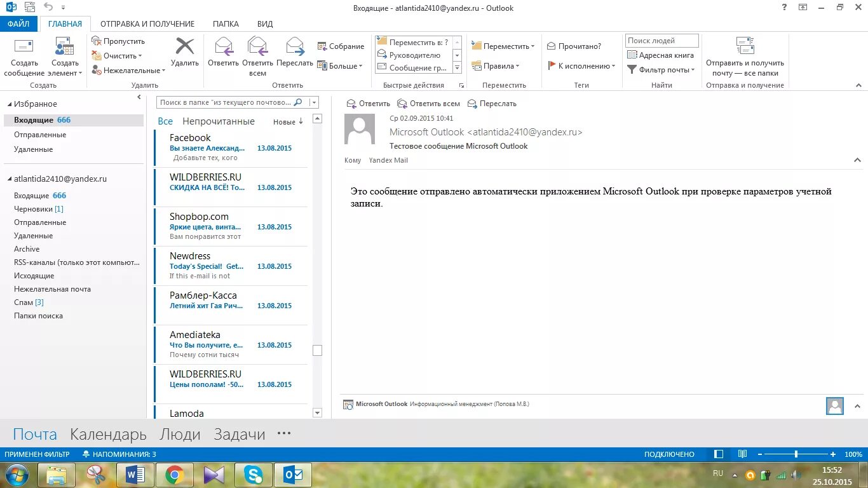Click Ответить in reading pane

point(368,104)
